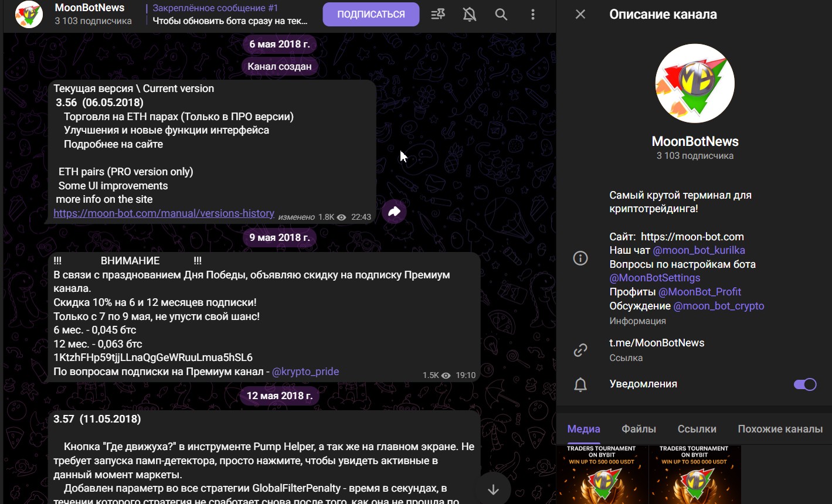
Task: Click the bell icon next to Уведомления
Action: tap(580, 384)
